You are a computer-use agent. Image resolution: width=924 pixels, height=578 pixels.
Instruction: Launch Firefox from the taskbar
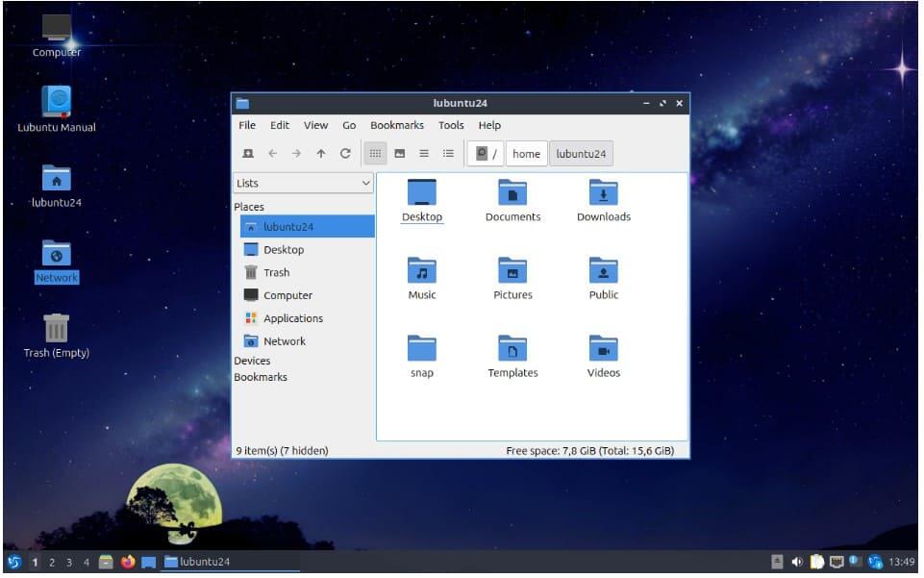(x=128, y=562)
